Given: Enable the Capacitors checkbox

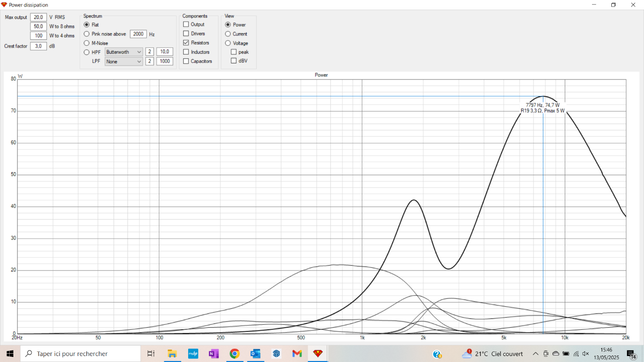Looking at the screenshot, I should tap(186, 61).
